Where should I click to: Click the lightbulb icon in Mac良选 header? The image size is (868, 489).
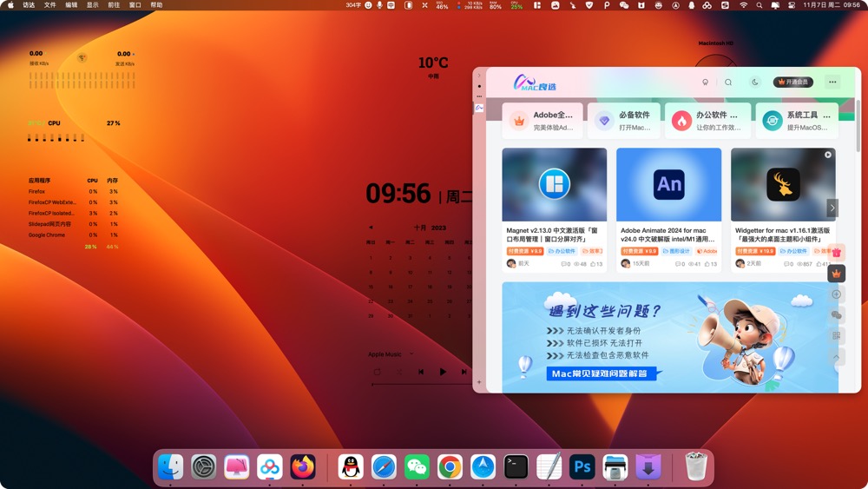[x=705, y=82]
